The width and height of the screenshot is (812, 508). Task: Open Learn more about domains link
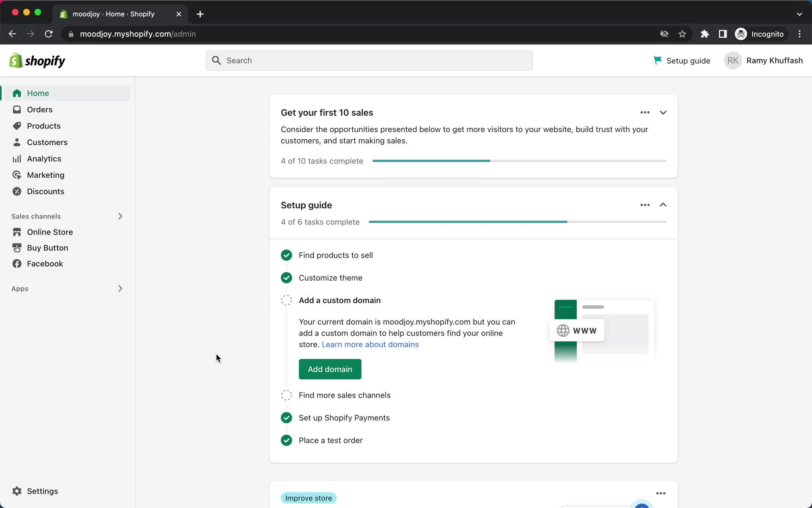[370, 345]
